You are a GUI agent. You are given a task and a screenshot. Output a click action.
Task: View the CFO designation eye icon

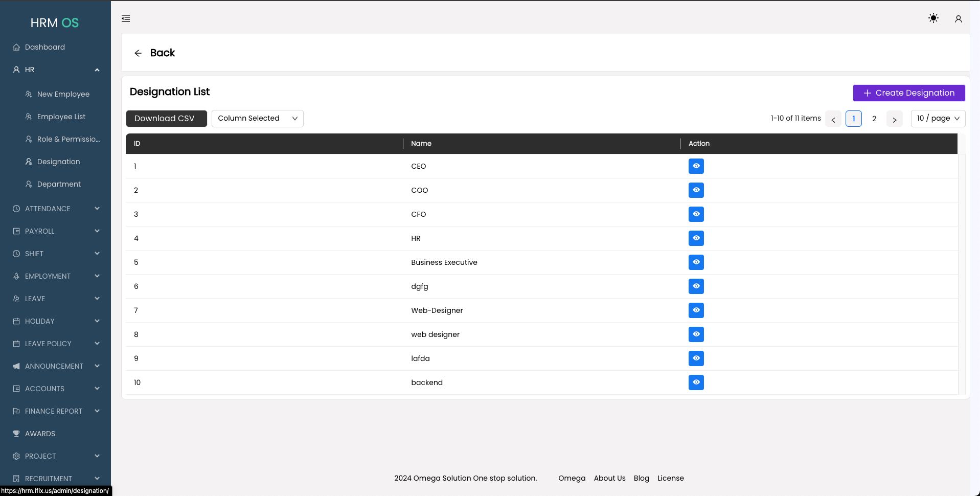pos(696,214)
